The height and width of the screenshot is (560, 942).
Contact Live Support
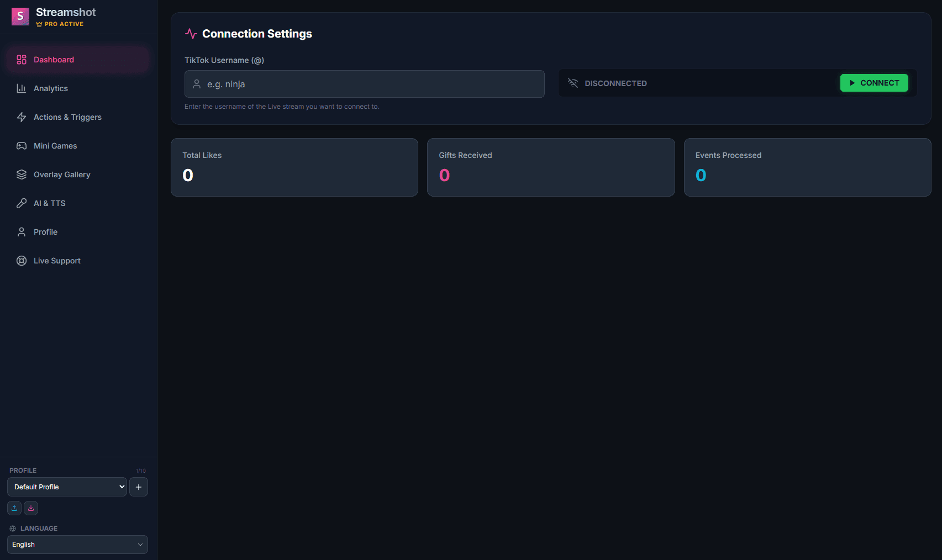click(x=57, y=260)
